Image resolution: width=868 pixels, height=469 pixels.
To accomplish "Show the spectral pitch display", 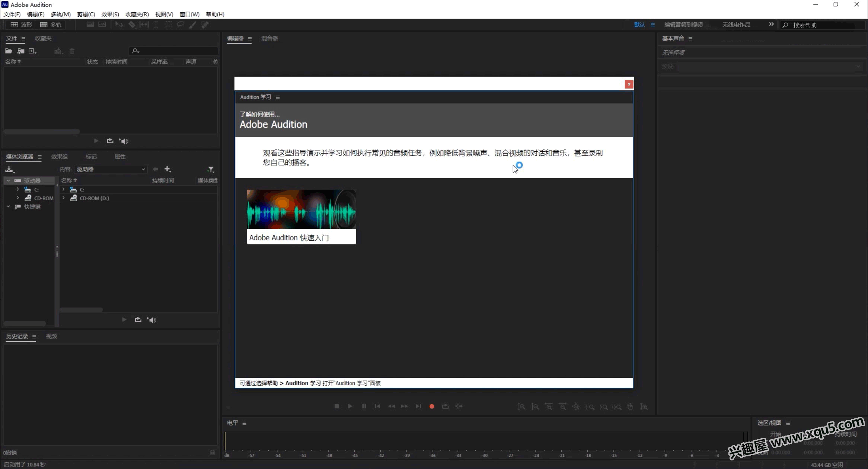I will [x=102, y=25].
